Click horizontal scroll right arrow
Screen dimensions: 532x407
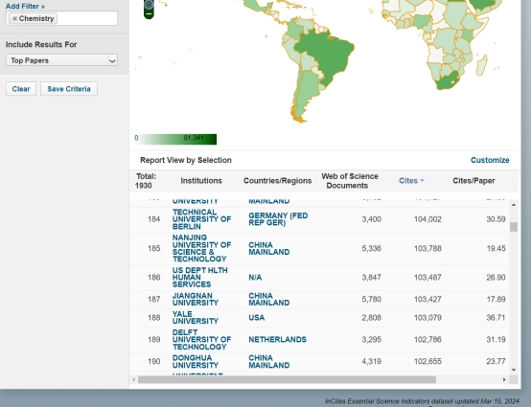coord(504,379)
